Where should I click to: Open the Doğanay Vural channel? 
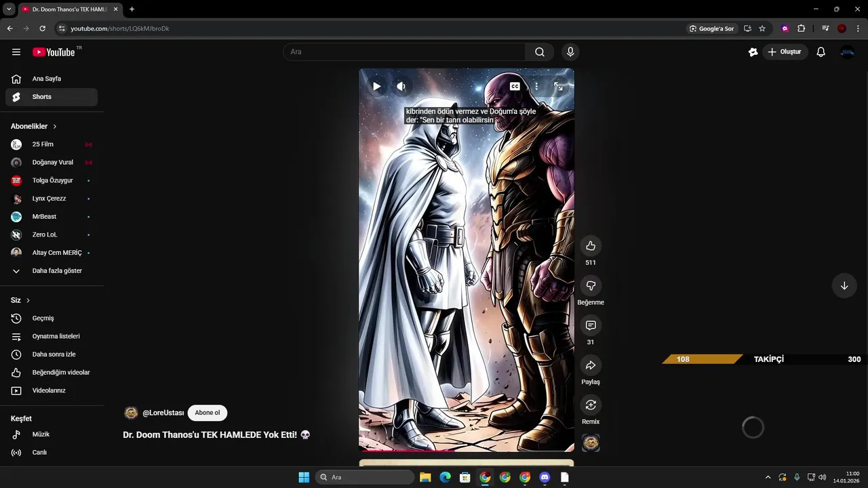pyautogui.click(x=52, y=163)
